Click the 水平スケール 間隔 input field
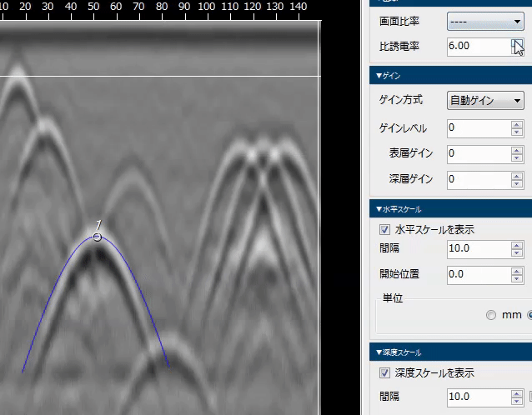This screenshot has width=532, height=415. (479, 249)
